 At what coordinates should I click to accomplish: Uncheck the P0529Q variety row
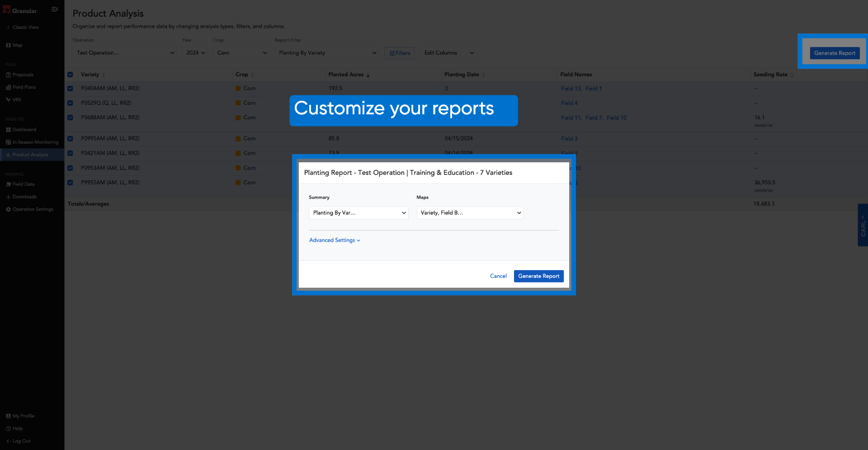pyautogui.click(x=70, y=103)
